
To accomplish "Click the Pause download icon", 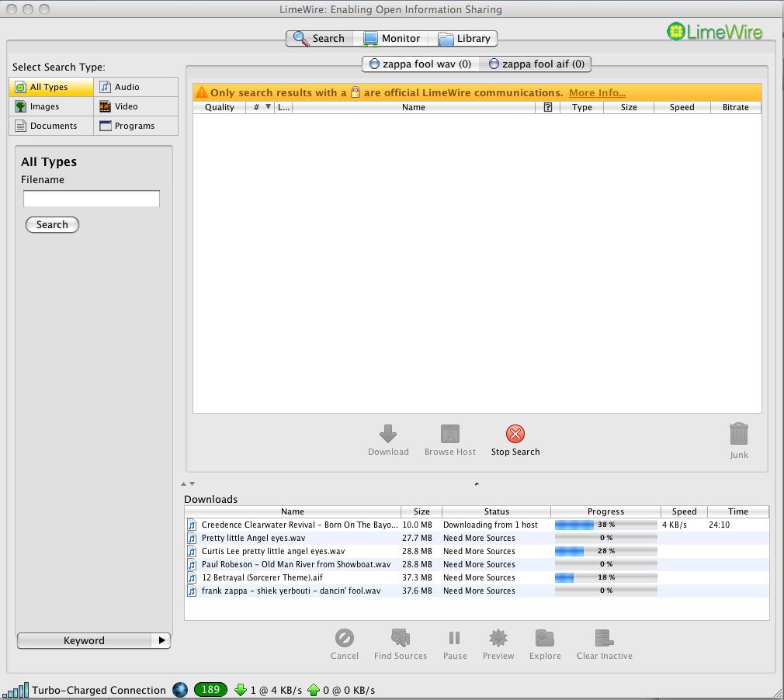I will 455,638.
